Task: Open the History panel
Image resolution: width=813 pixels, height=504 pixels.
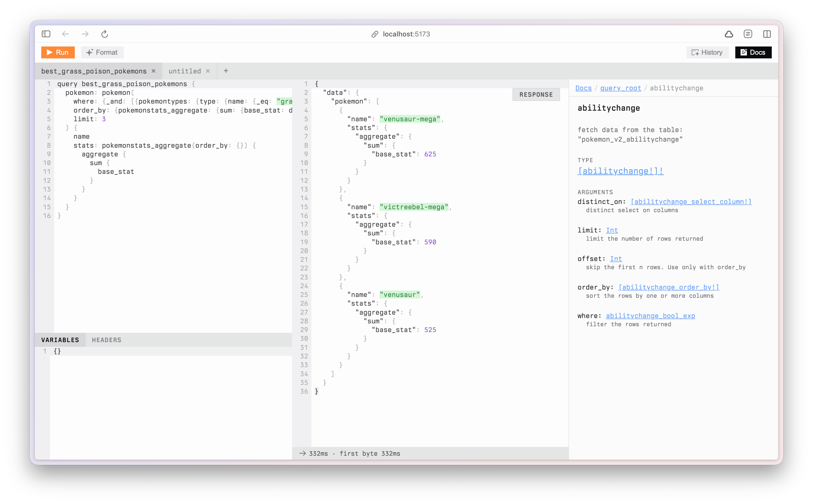Action: (707, 52)
